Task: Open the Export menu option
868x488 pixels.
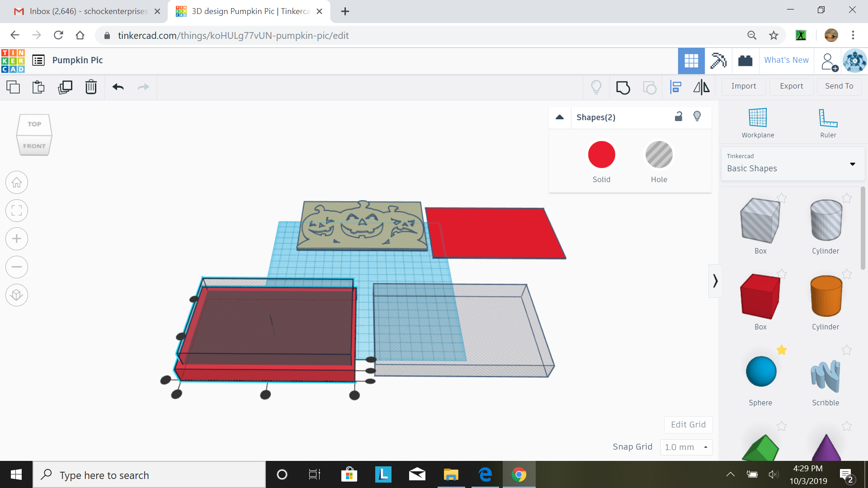Action: coord(792,86)
